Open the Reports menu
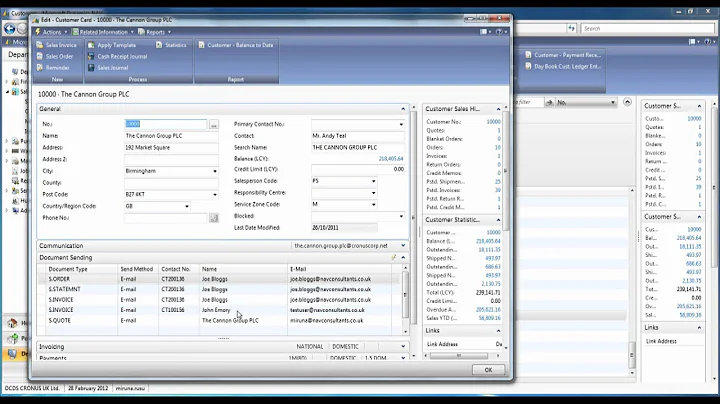The image size is (720, 404). (x=154, y=32)
